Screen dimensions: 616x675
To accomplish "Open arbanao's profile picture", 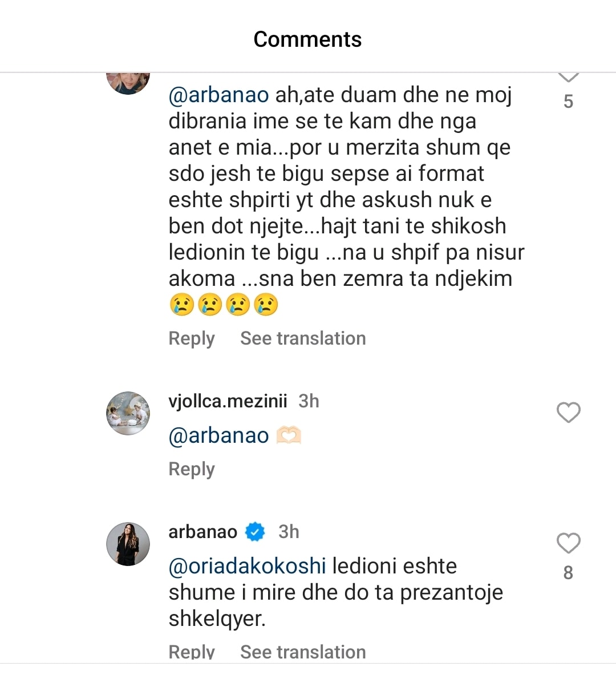I will click(128, 544).
